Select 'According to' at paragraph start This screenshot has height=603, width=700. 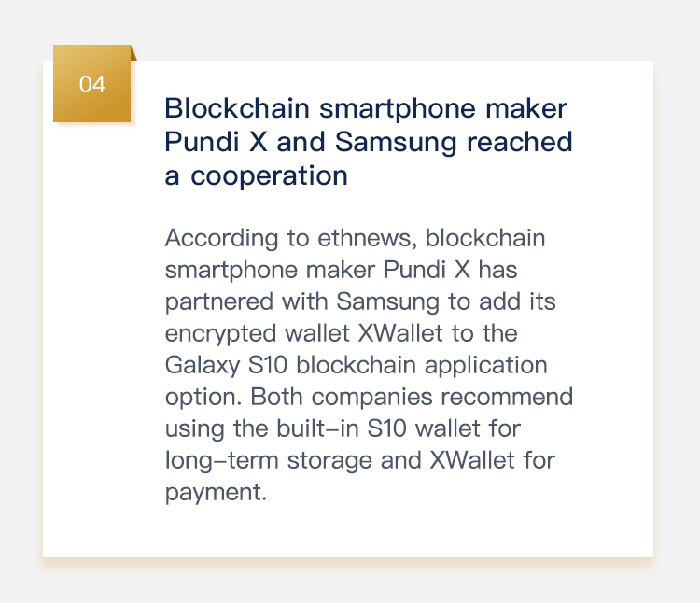[237, 238]
